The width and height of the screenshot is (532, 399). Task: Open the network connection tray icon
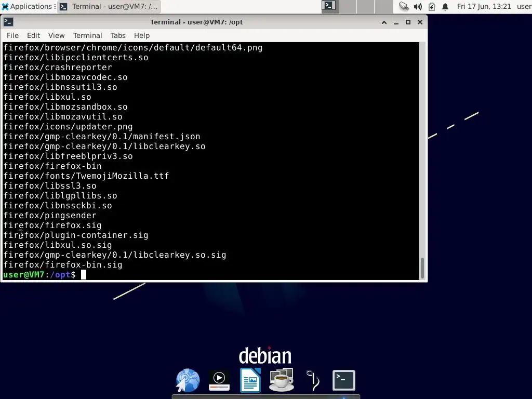pyautogui.click(x=404, y=6)
